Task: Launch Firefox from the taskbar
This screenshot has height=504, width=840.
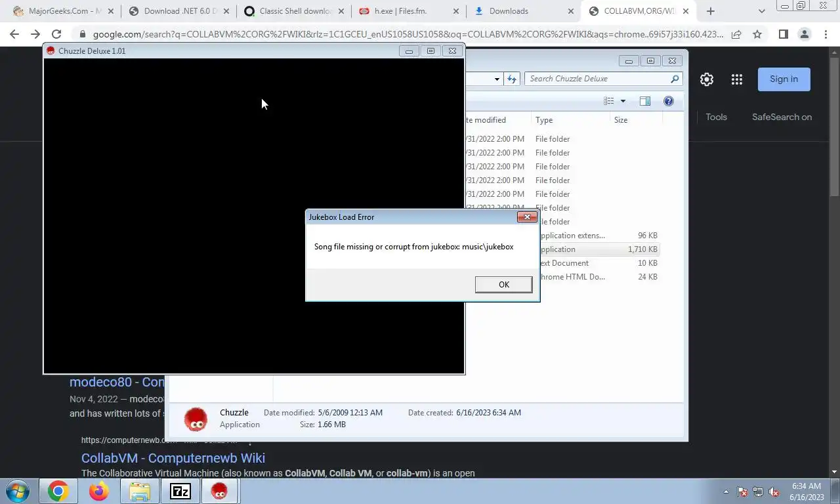Action: tap(99, 491)
